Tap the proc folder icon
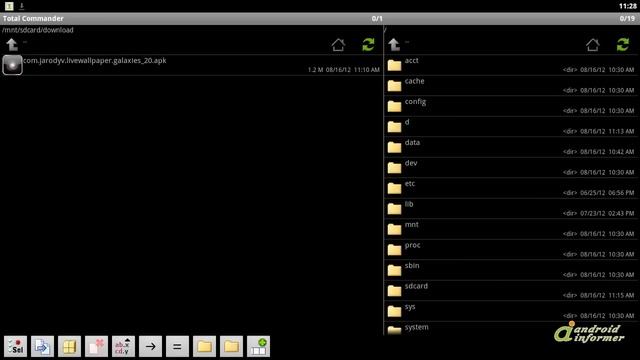The width and height of the screenshot is (640, 360). point(394,249)
